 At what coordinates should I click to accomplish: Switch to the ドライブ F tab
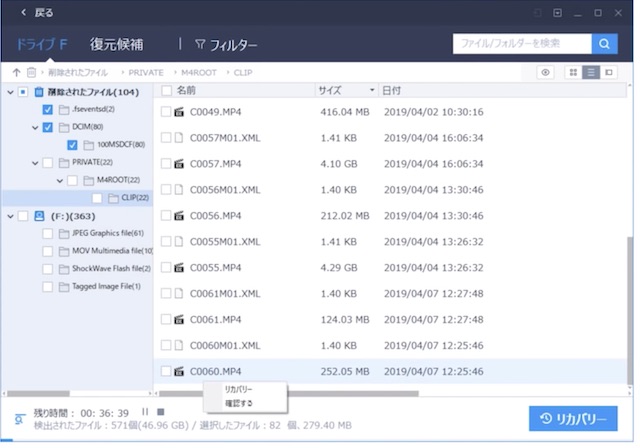pyautogui.click(x=41, y=44)
